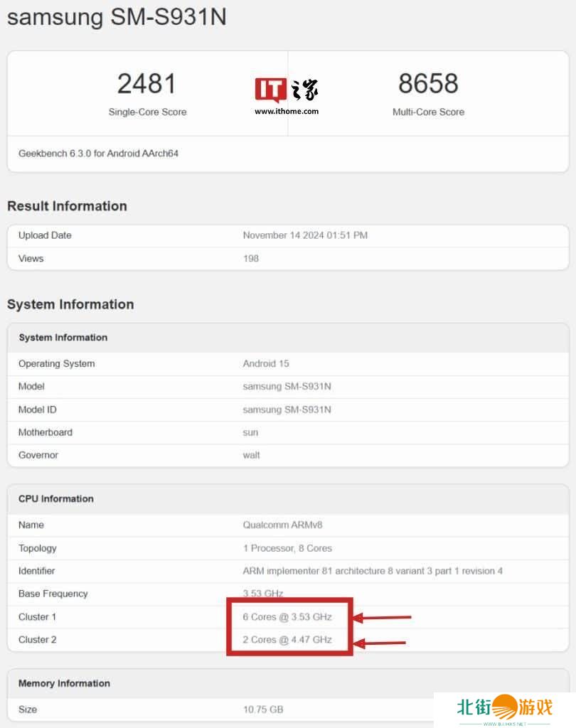Click the Android 15 operating system value
The width and height of the screenshot is (576, 728).
point(266,363)
